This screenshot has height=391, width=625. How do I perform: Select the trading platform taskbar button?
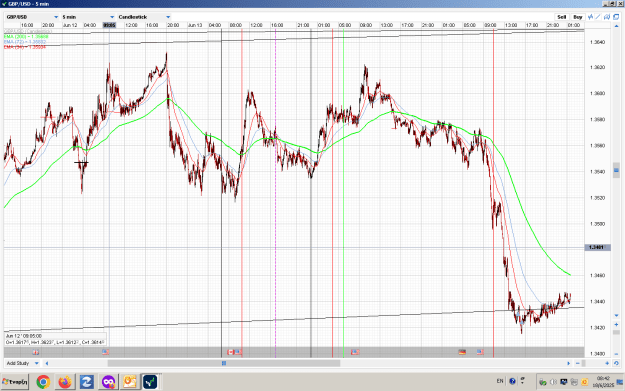point(150,382)
